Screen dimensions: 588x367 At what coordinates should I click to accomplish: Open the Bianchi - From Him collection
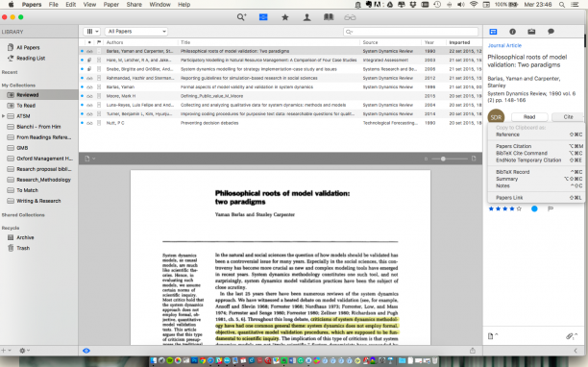(x=39, y=127)
